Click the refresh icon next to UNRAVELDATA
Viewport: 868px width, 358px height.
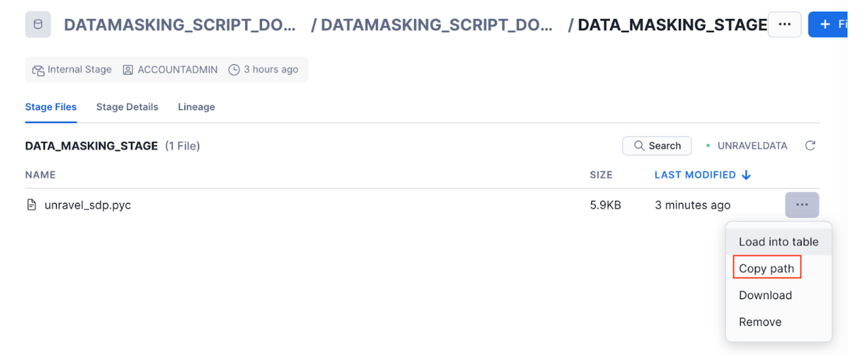pyautogui.click(x=810, y=146)
